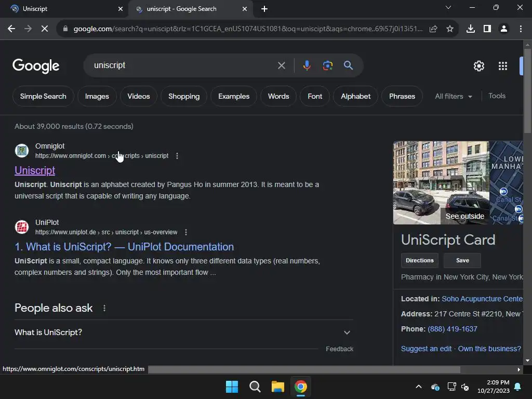Open See outside street view photo
The height and width of the screenshot is (399, 532).
[x=441, y=183]
